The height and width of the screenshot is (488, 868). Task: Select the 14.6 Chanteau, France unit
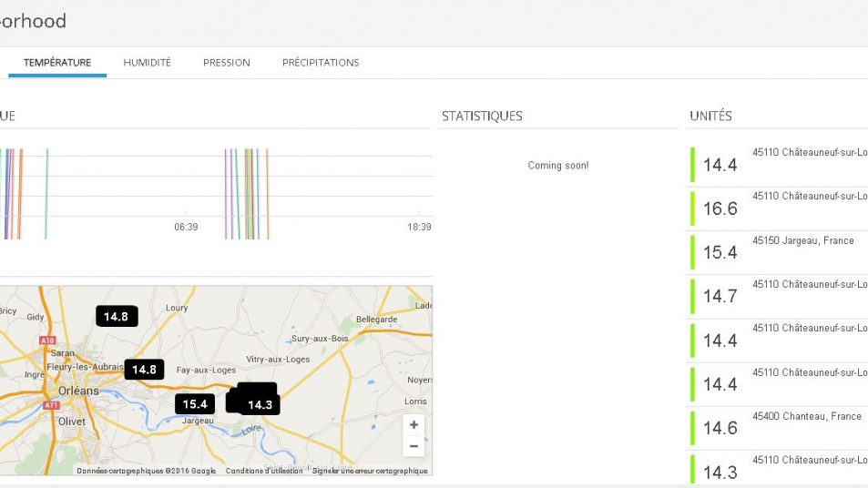point(777,428)
